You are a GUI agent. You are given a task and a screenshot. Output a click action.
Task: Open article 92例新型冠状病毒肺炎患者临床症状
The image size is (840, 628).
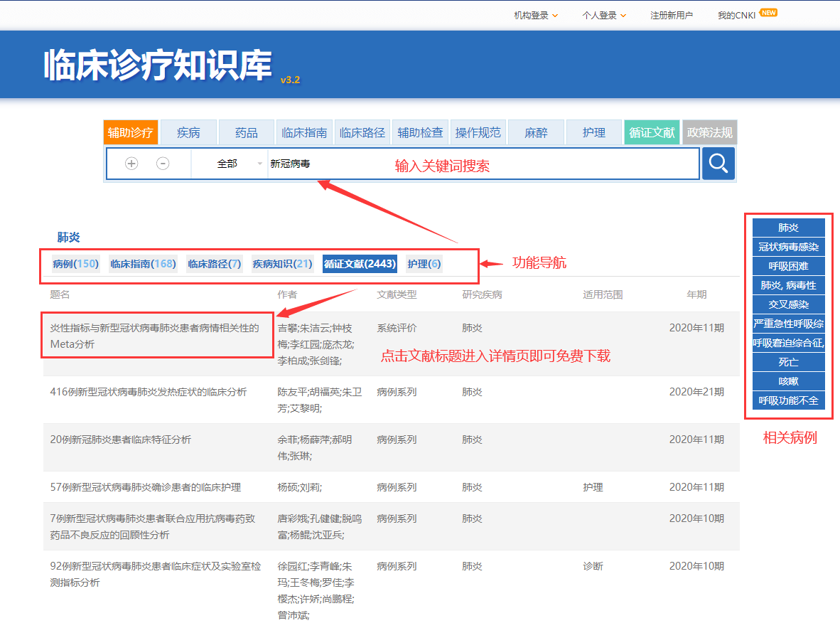156,575
